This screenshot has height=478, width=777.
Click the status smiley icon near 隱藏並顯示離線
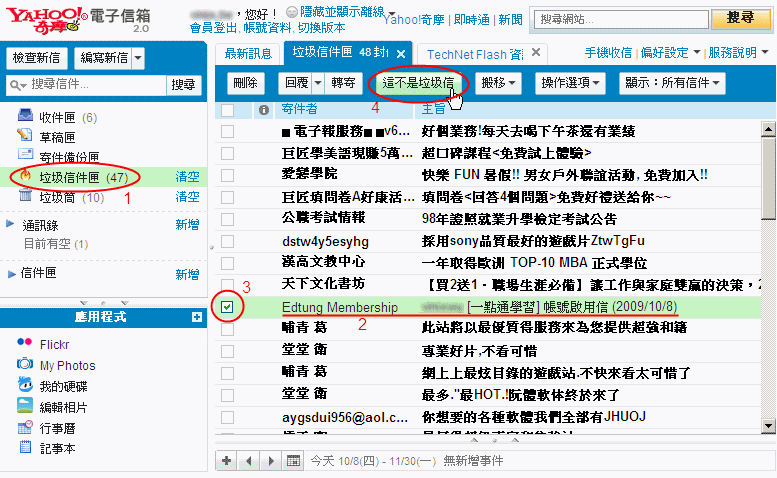[x=292, y=11]
